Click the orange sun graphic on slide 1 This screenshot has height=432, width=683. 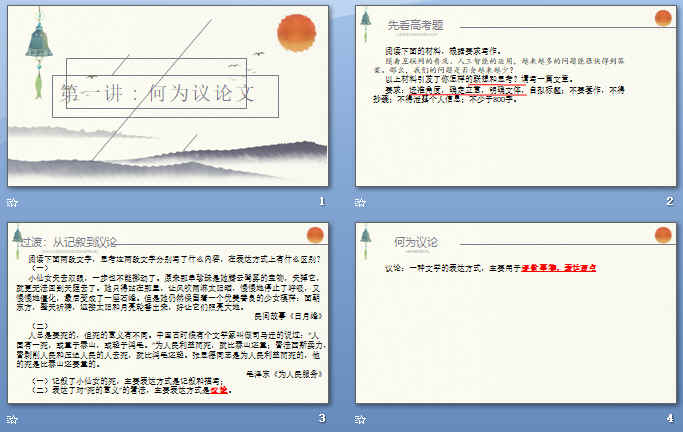point(297,33)
